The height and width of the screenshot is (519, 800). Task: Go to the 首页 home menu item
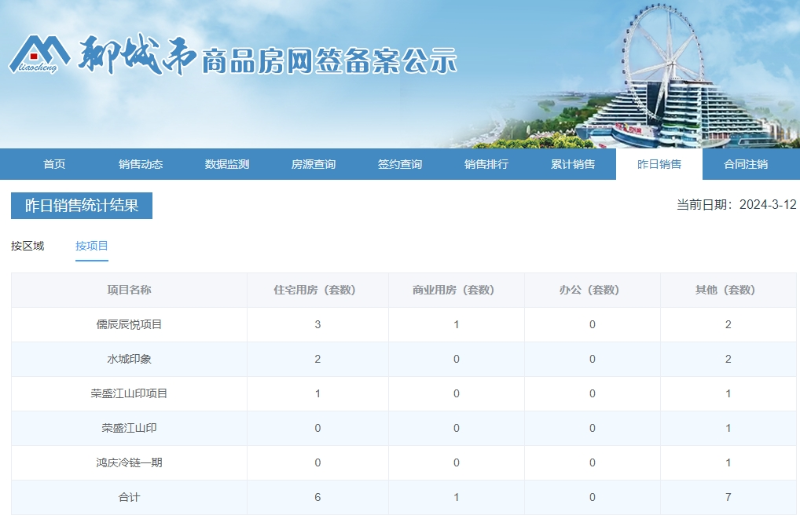[54, 164]
